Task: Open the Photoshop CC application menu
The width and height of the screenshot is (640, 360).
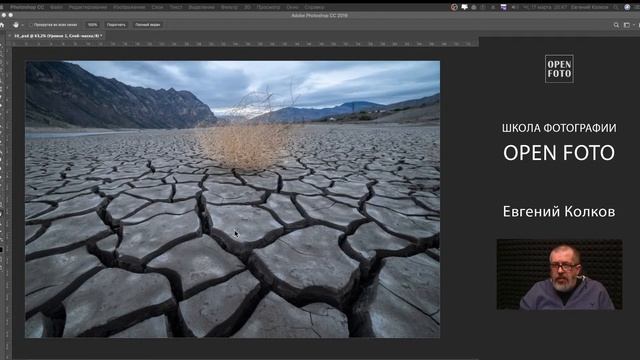Action: 27,7
